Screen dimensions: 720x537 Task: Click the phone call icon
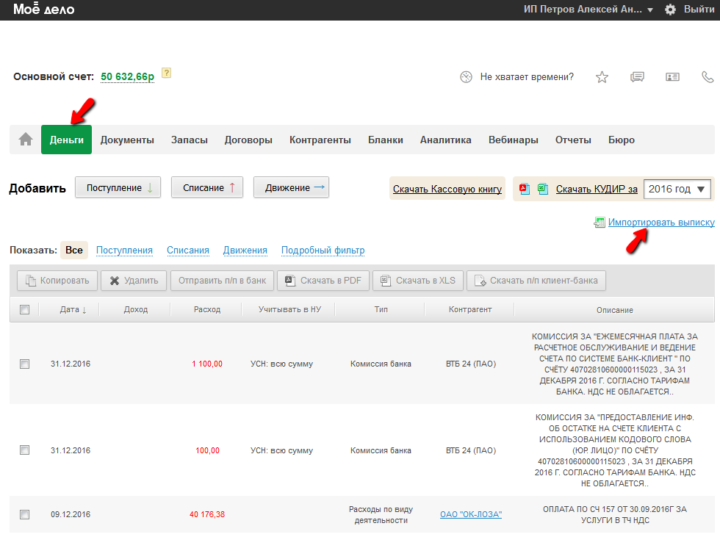707,77
